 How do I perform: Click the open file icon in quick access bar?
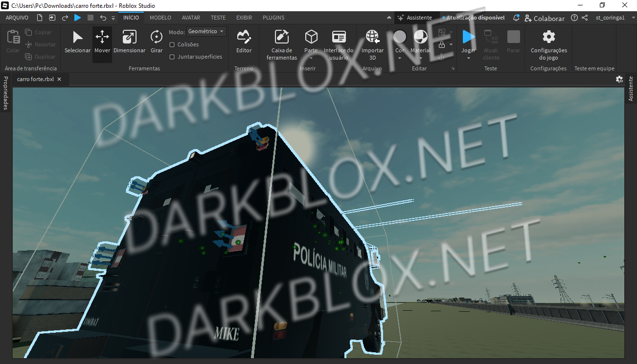click(52, 18)
